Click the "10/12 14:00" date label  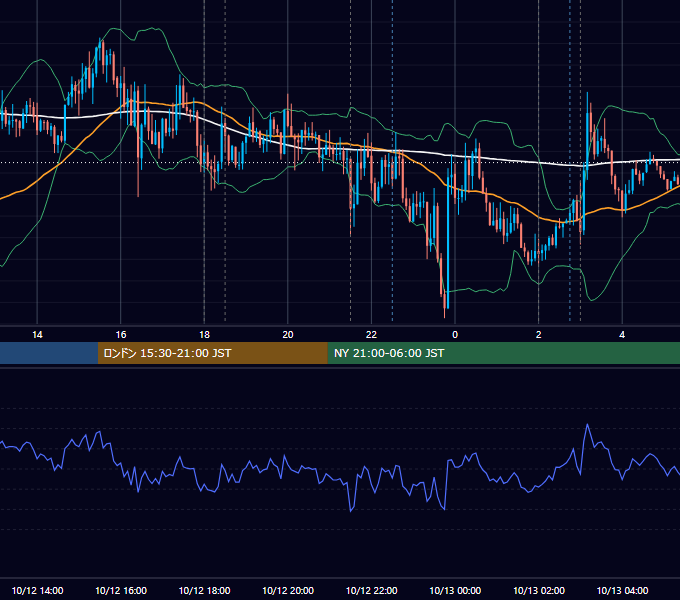pos(37,590)
